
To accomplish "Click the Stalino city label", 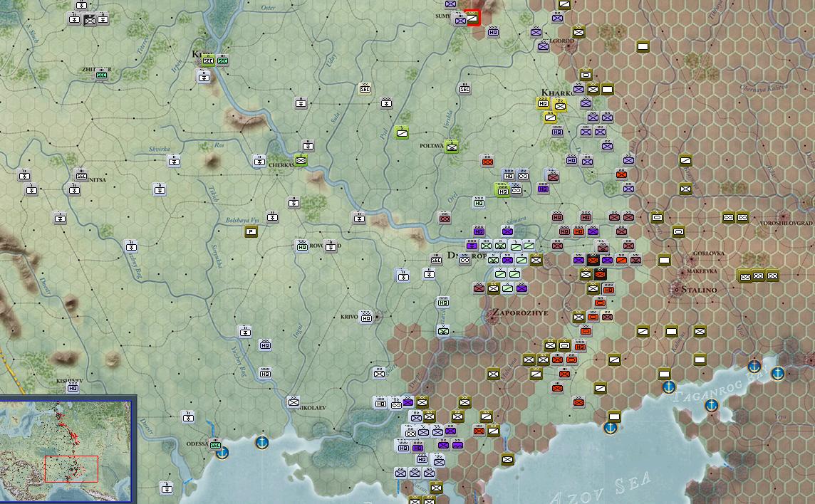I will pyautogui.click(x=699, y=290).
